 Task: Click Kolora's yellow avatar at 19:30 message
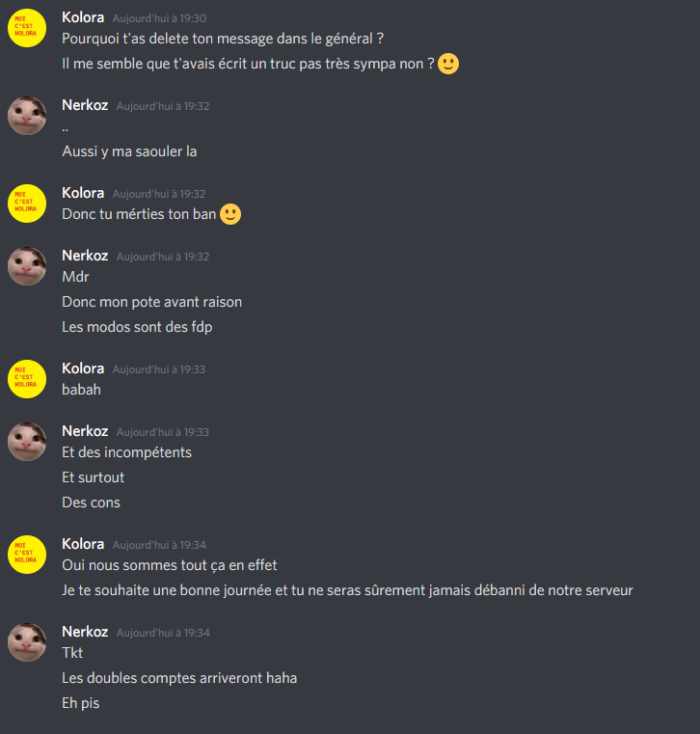coord(27,28)
